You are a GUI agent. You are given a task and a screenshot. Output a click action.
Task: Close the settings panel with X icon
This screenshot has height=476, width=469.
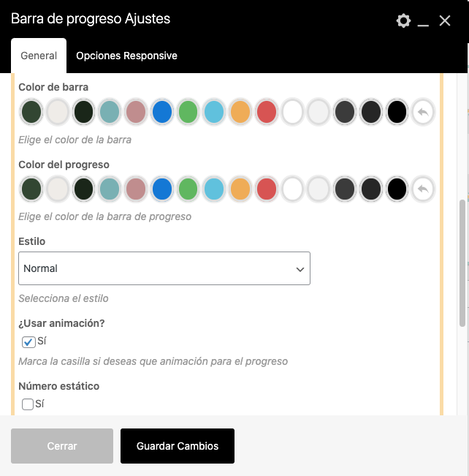pos(445,20)
